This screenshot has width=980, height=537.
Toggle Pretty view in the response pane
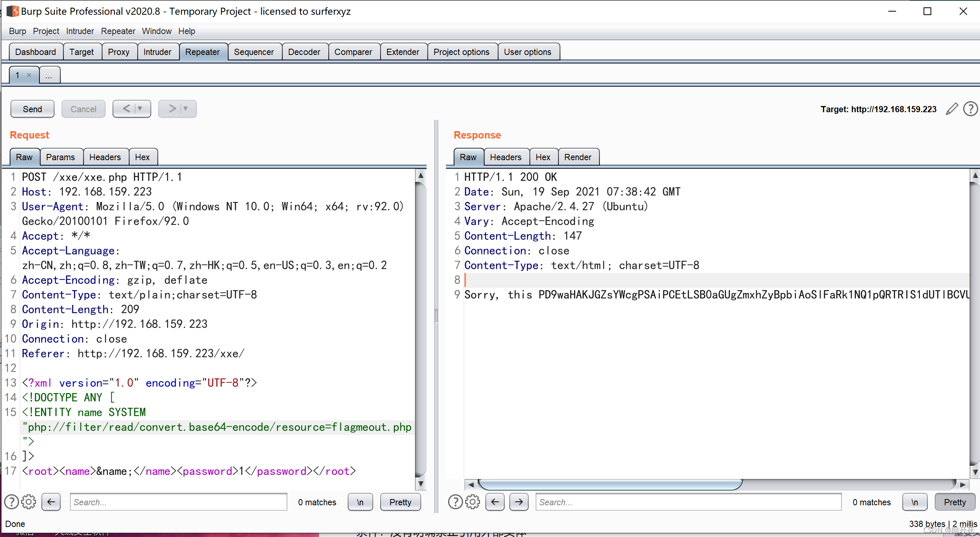(954, 502)
